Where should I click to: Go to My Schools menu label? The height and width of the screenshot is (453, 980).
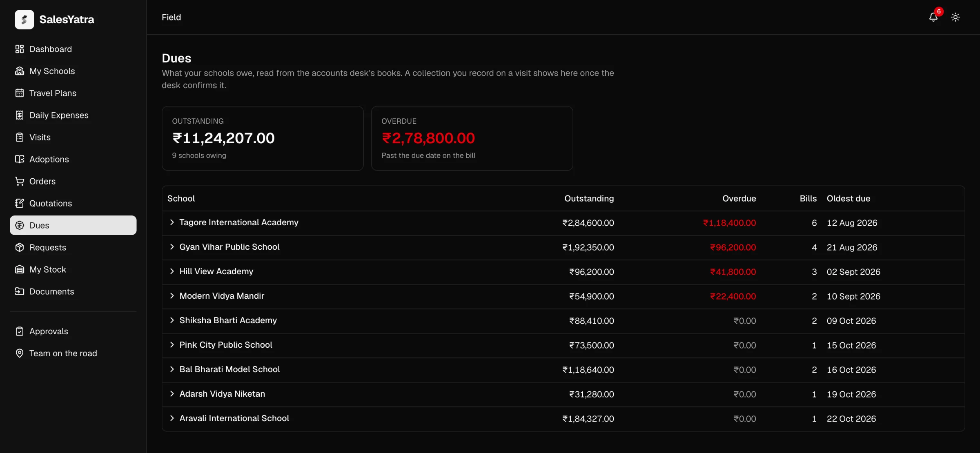52,71
